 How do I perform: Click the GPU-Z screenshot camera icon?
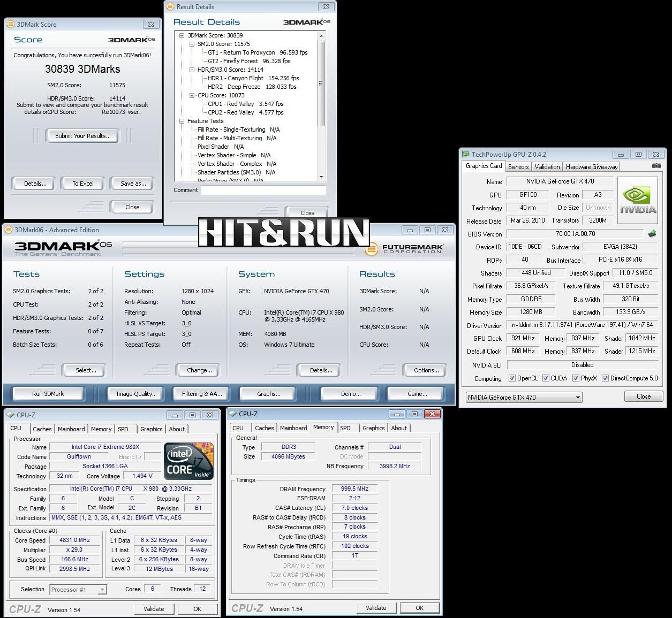click(x=656, y=166)
